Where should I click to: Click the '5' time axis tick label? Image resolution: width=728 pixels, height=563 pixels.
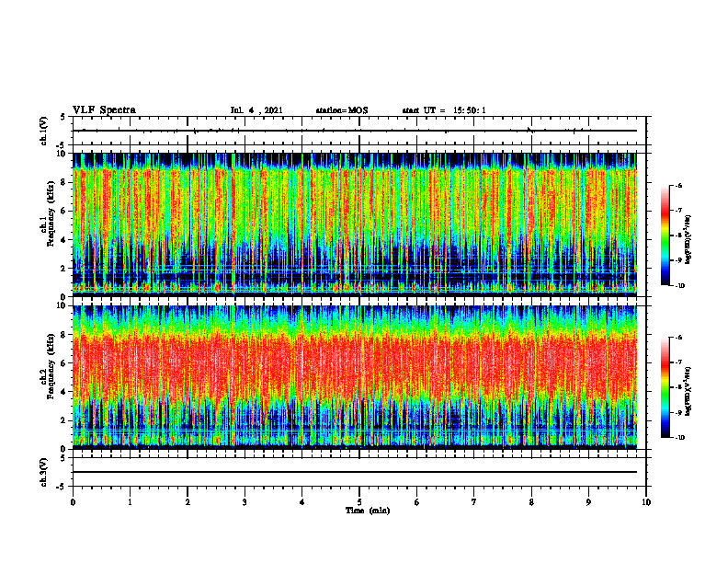click(359, 502)
